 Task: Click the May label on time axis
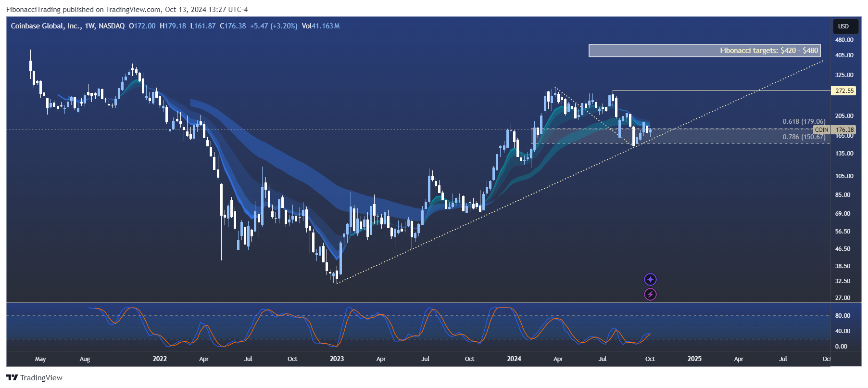pos(40,359)
